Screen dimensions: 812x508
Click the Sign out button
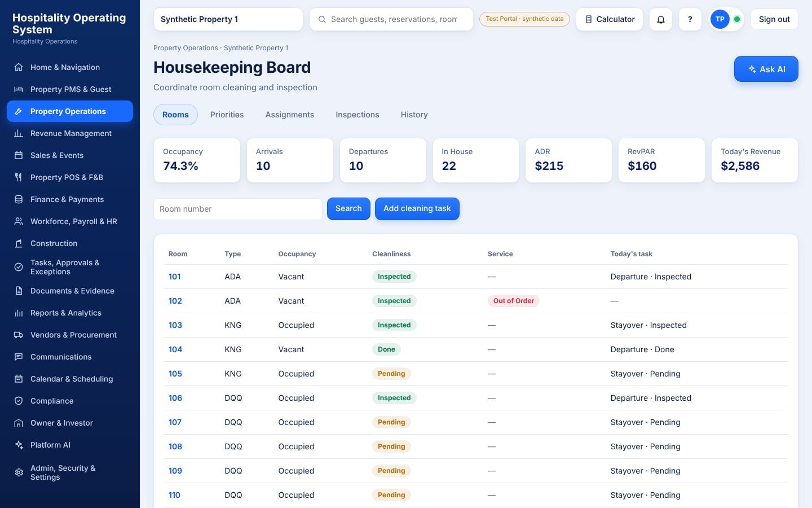[774, 19]
